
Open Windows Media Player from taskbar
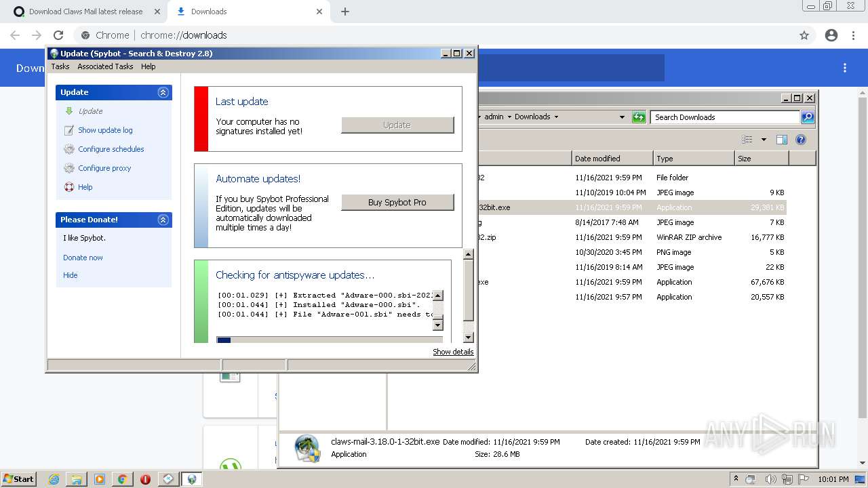point(99,479)
